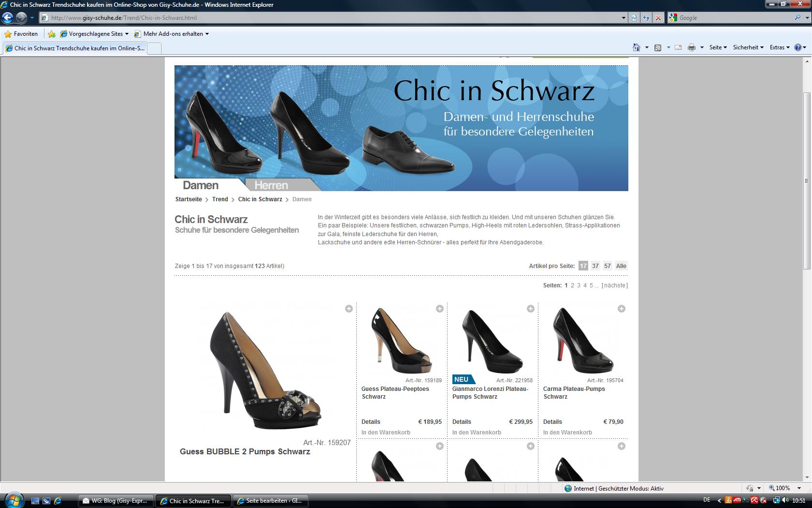The height and width of the screenshot is (508, 812).
Task: Click the red Stop loading X icon
Action: (x=658, y=18)
